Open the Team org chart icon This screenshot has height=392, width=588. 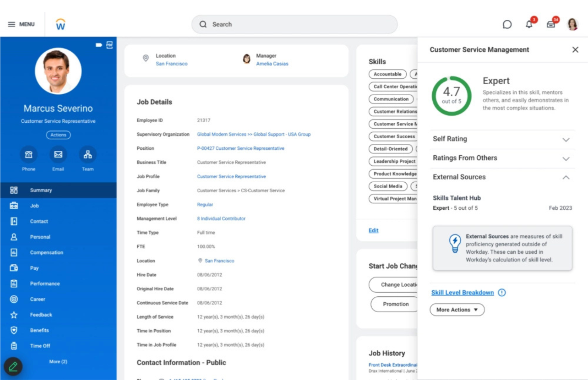coord(87,155)
